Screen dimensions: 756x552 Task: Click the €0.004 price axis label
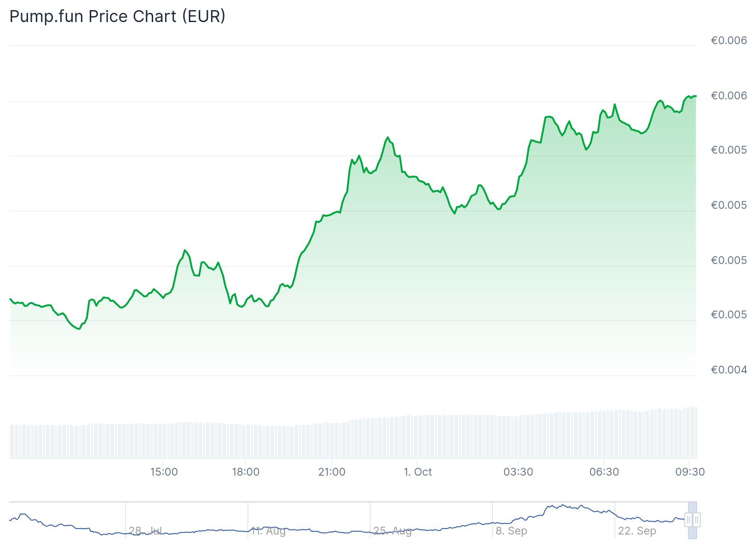tap(729, 370)
